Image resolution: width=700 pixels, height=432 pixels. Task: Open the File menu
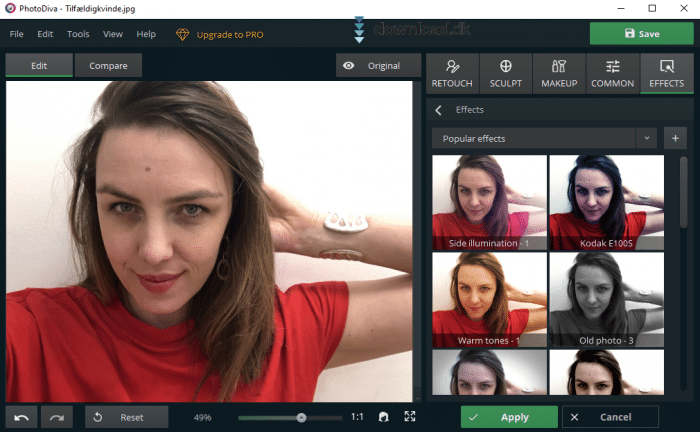coord(16,34)
